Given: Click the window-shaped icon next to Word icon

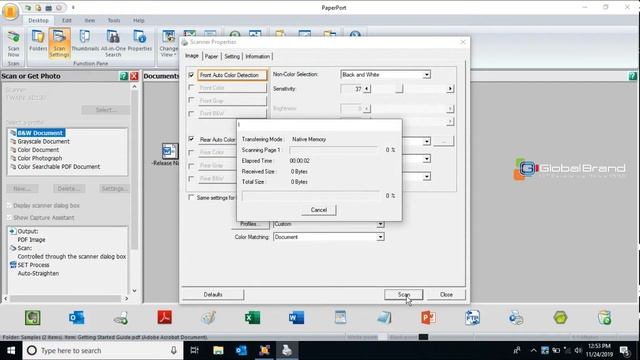Looking at the screenshot, I should pos(340,318).
